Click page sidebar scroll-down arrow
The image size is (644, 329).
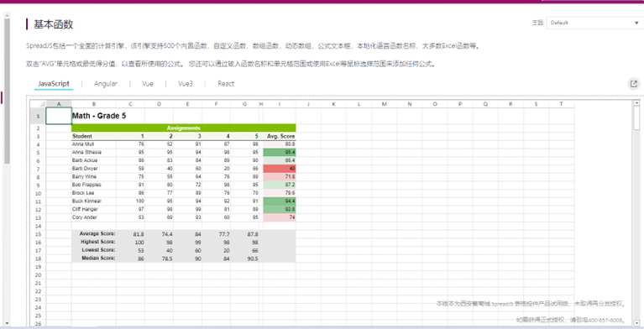pos(7,324)
